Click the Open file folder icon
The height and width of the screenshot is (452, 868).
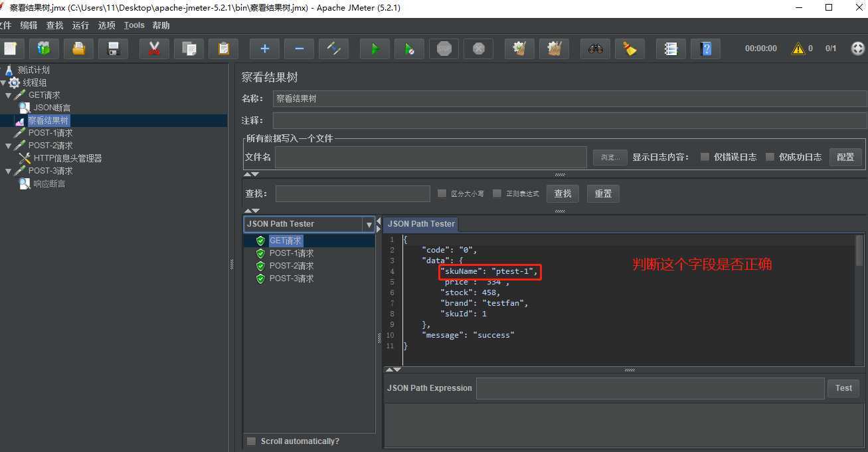pyautogui.click(x=78, y=49)
